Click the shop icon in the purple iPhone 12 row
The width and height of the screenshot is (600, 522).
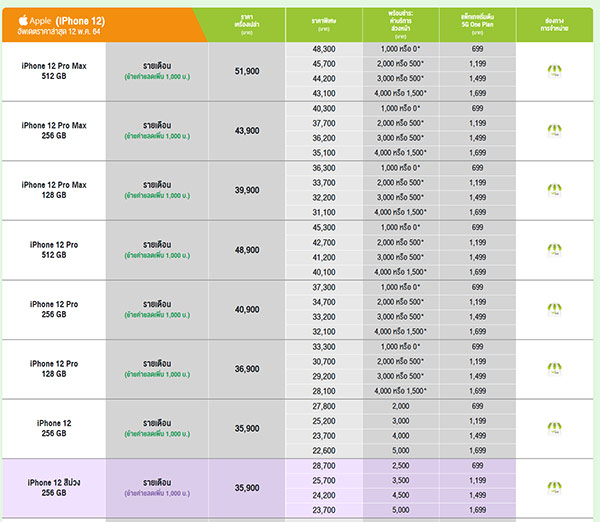[554, 488]
